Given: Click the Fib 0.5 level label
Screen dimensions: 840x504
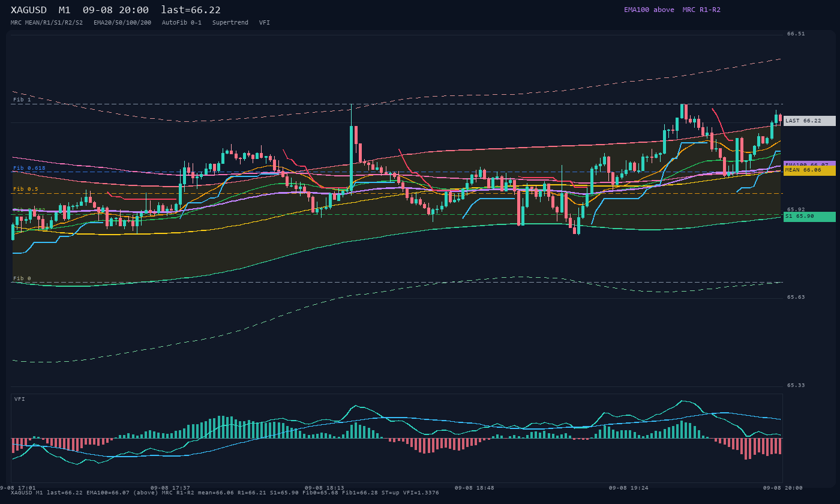Looking at the screenshot, I should (x=26, y=189).
